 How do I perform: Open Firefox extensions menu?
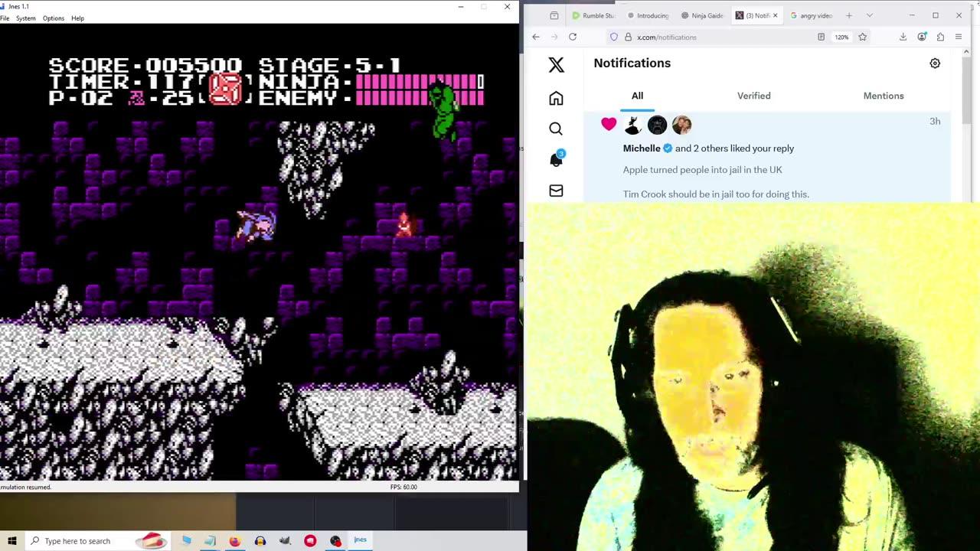tap(940, 37)
